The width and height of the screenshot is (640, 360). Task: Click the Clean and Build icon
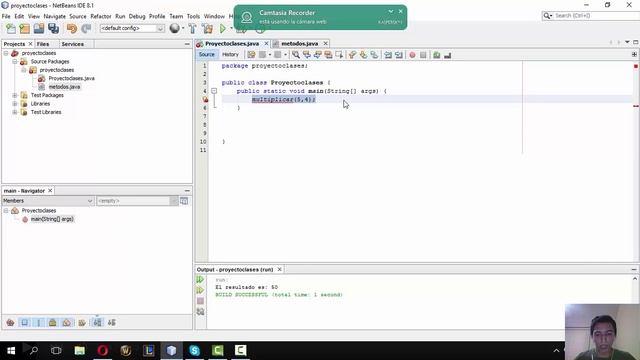207,29
